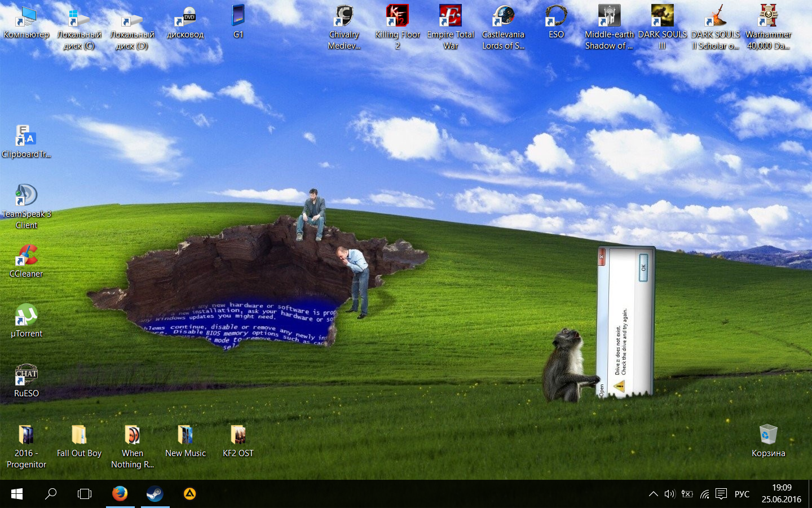Select the TeamSpeak 3 Client icon
This screenshot has width=812, height=508.
(26, 196)
